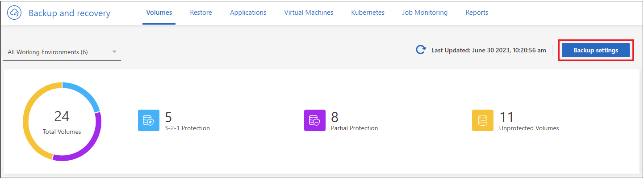Click the Backup settings button
This screenshot has height=179, width=644.
click(x=596, y=50)
